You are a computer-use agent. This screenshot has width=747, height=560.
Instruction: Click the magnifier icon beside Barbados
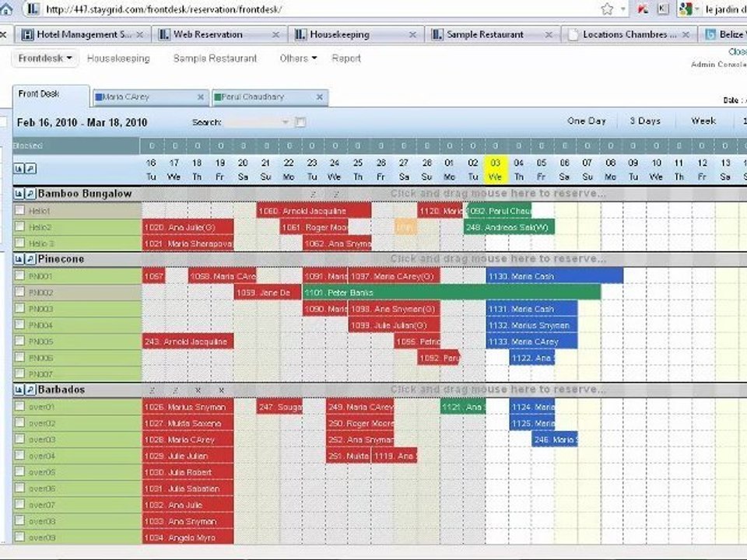pos(30,390)
